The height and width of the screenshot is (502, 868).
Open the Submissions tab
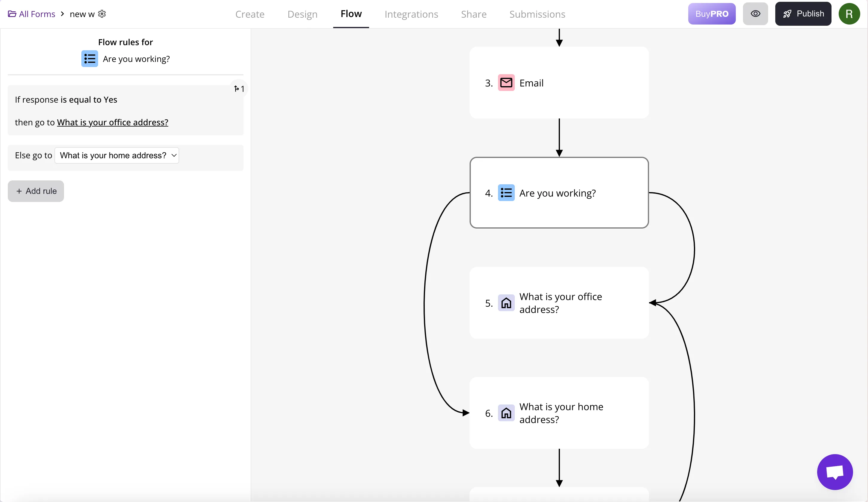pyautogui.click(x=537, y=14)
